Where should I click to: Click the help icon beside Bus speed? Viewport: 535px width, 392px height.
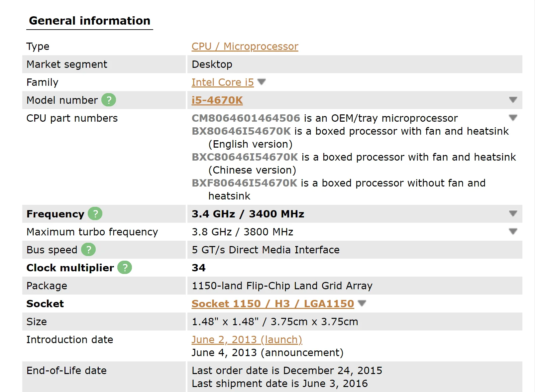tap(88, 250)
